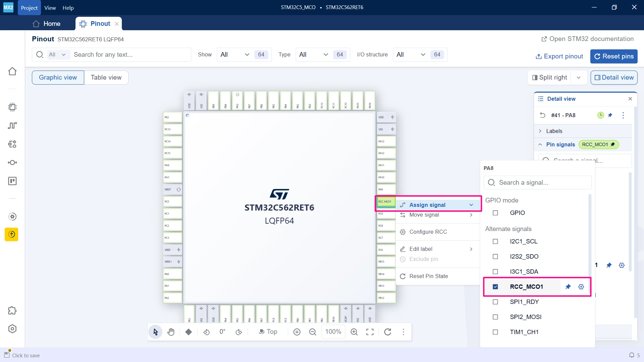Click the zoom in magnifier icon

coord(354,332)
